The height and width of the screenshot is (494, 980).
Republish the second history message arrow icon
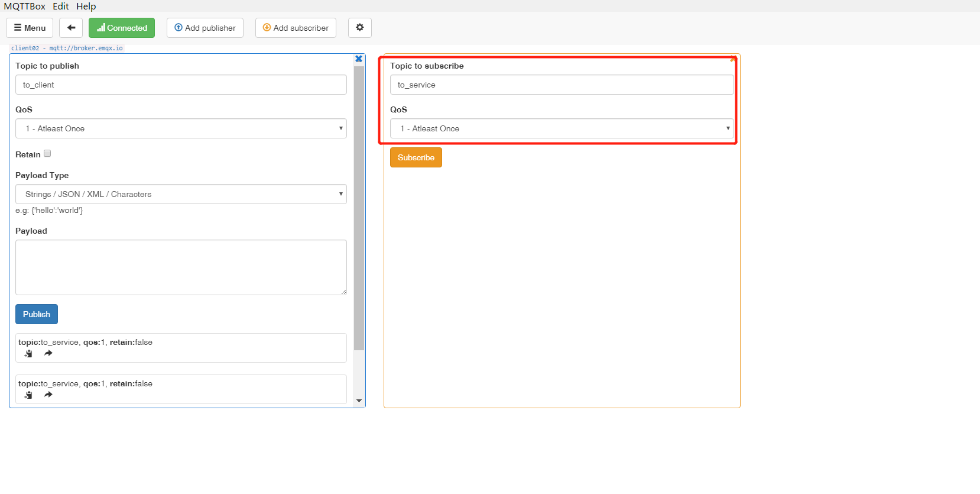click(x=48, y=395)
